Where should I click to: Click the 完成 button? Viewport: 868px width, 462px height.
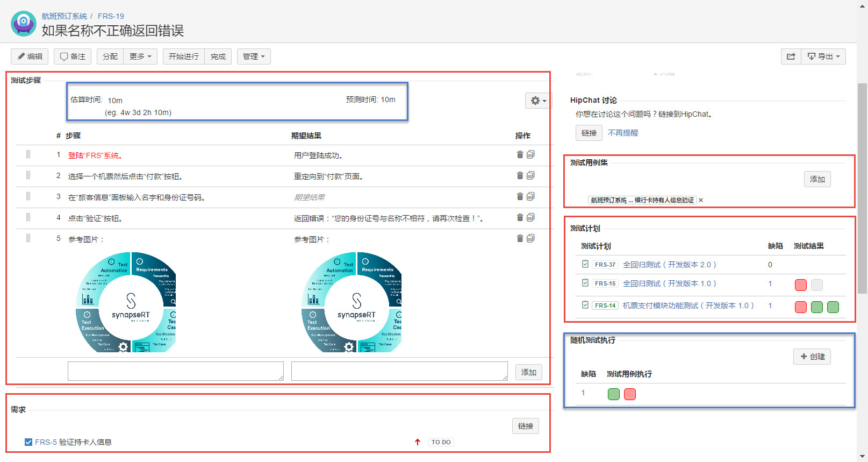click(218, 56)
